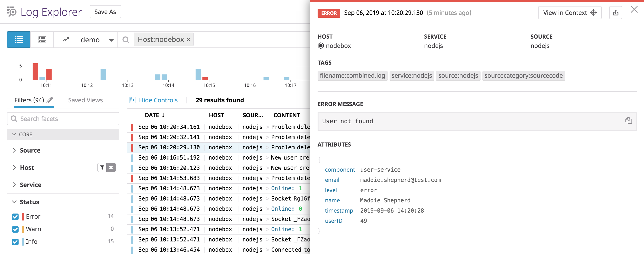
Task: Open the share icon in the log detail panel
Action: coord(615,13)
